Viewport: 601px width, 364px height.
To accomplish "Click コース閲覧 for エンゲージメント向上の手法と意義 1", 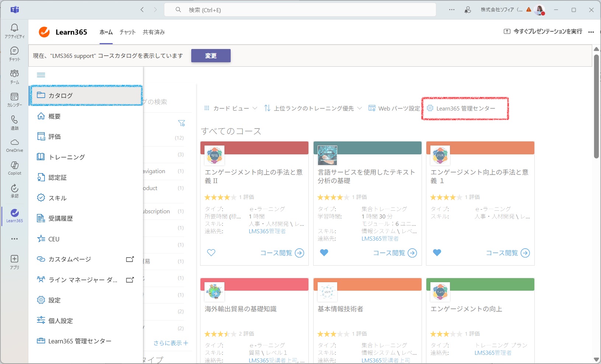I will pos(508,253).
